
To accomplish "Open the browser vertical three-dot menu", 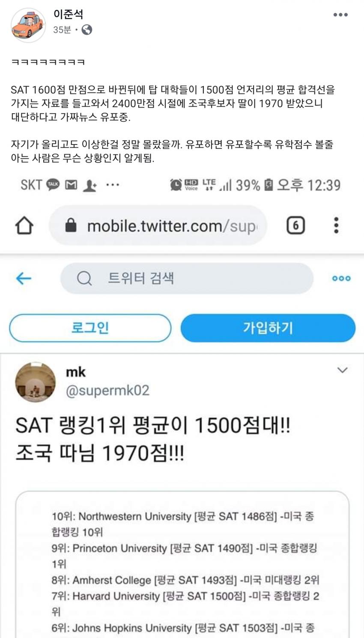I will point(336,225).
